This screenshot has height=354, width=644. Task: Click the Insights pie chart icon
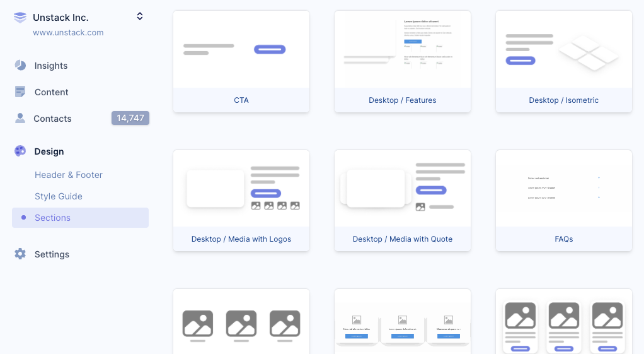point(20,66)
